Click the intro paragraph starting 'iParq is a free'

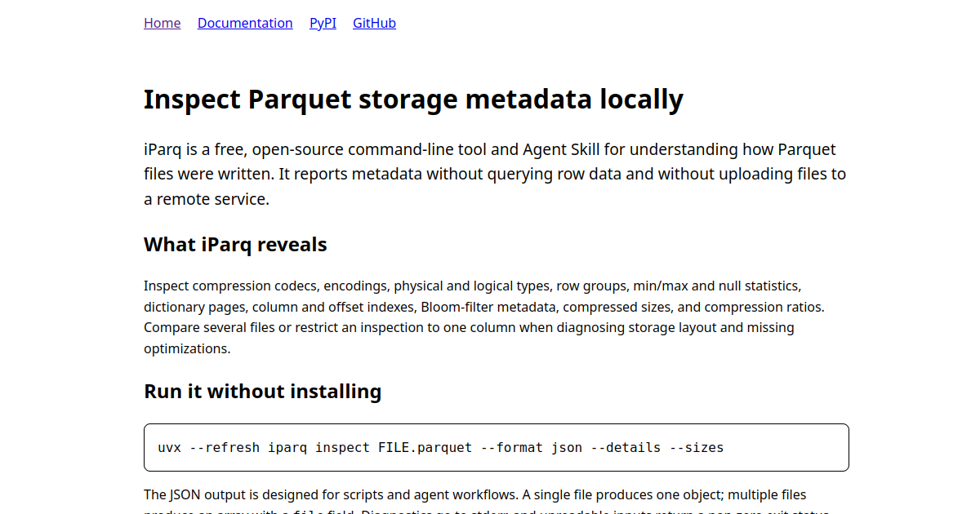coord(495,174)
